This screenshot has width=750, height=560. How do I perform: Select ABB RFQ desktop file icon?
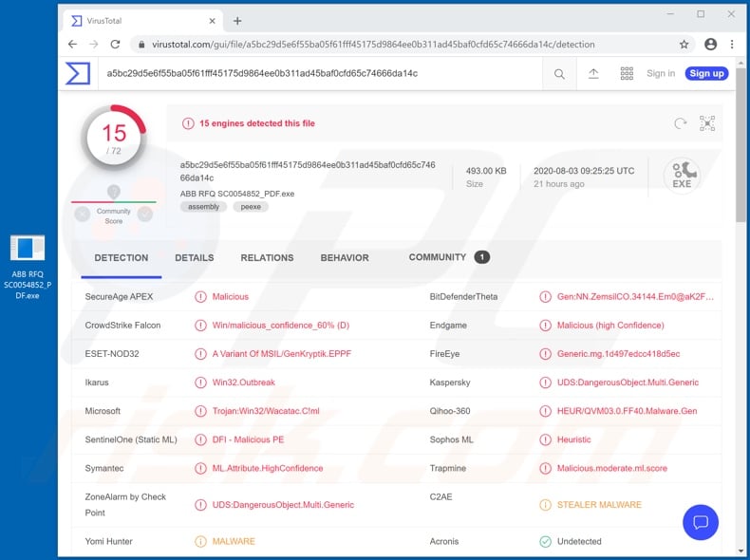[x=28, y=267]
